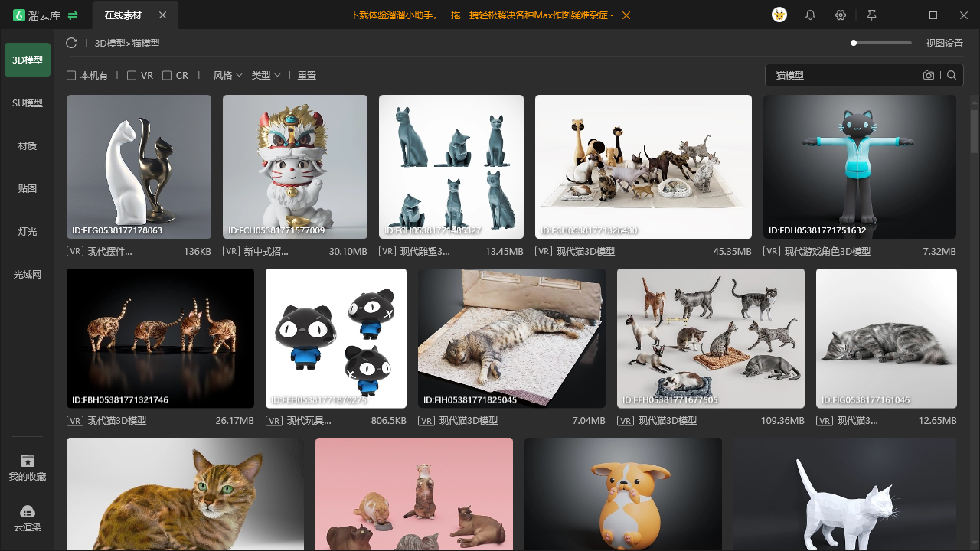Select the 贴图 sidebar tab
980x551 pixels.
click(28, 188)
